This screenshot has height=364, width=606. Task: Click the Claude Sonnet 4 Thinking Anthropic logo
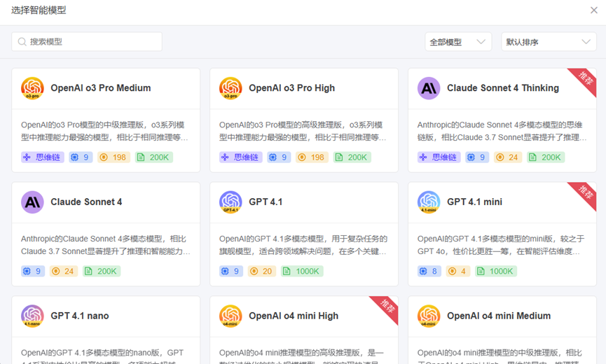429,88
